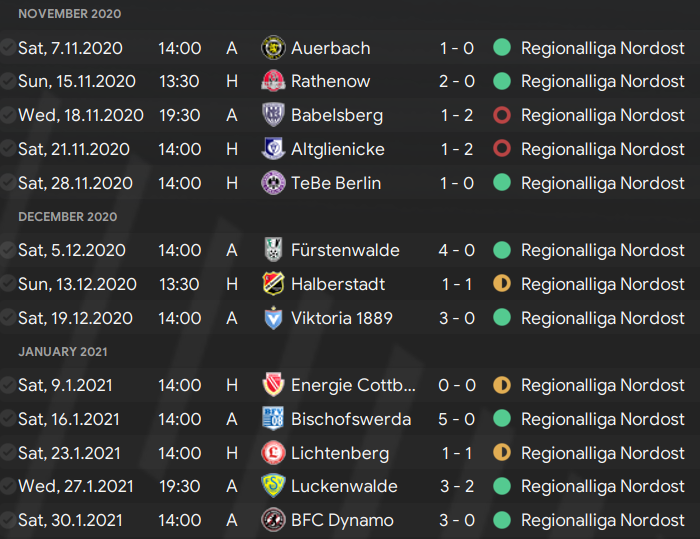Screen dimensions: 700x539
Task: Click the Rathenow club badge
Action: [273, 81]
